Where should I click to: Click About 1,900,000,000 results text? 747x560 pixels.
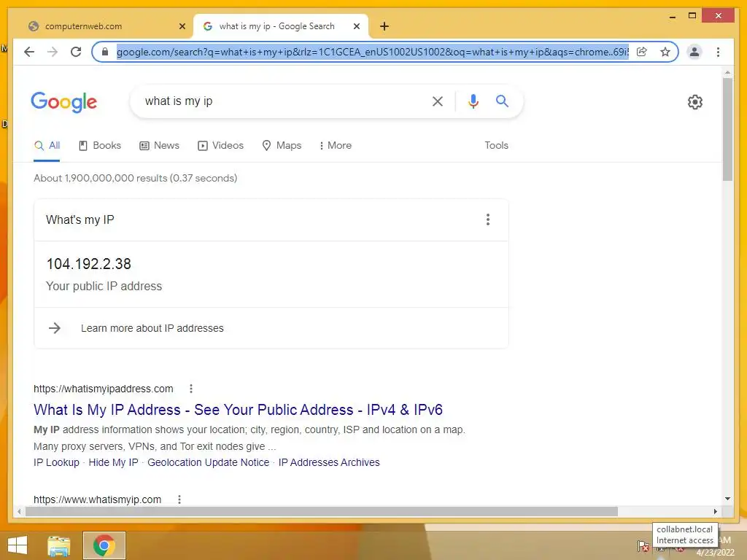pyautogui.click(x=135, y=178)
